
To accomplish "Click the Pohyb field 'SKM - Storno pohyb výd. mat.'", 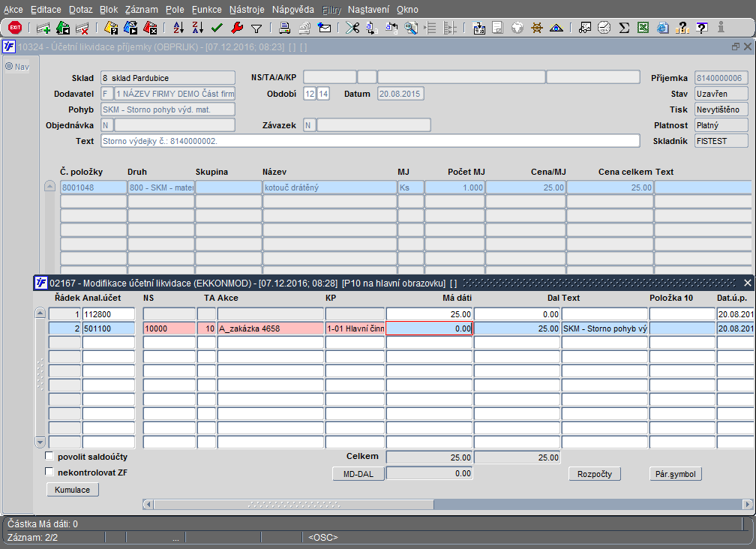I will click(168, 110).
